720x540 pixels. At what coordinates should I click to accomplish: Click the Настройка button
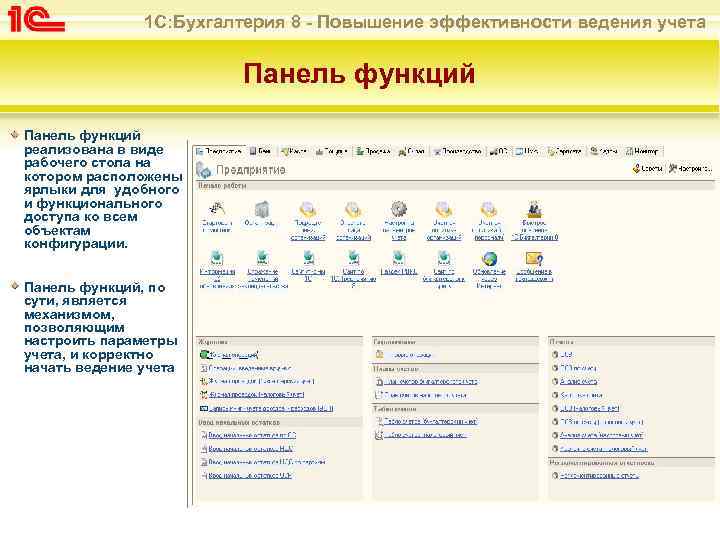point(690,169)
